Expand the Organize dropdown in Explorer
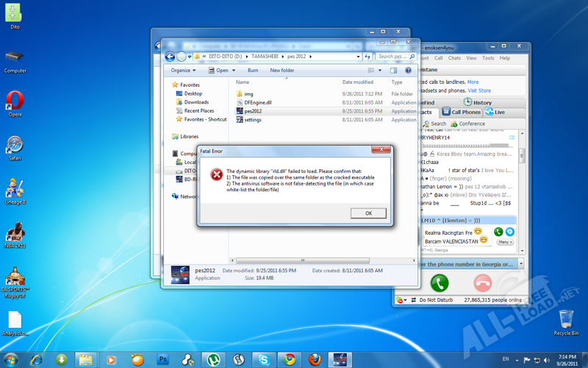Screen dimensions: 588x368 coord(183,71)
